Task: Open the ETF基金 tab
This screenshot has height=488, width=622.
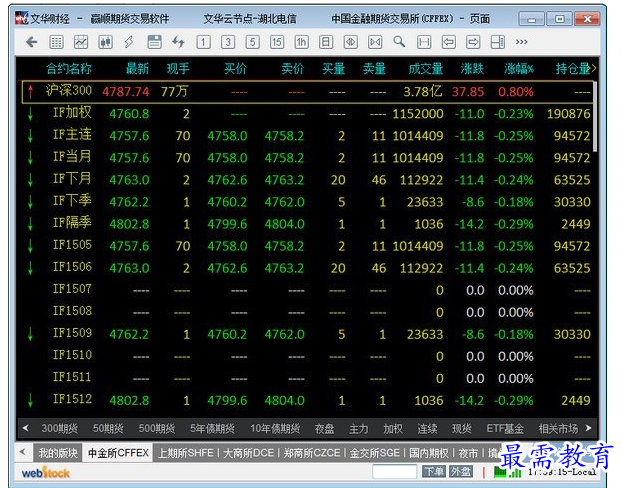Action: tap(505, 428)
